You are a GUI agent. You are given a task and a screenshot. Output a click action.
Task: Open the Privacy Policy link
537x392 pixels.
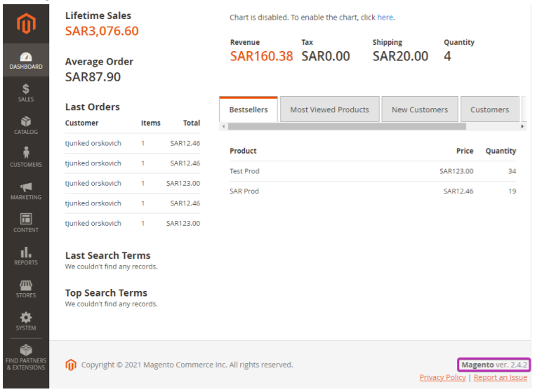(442, 378)
